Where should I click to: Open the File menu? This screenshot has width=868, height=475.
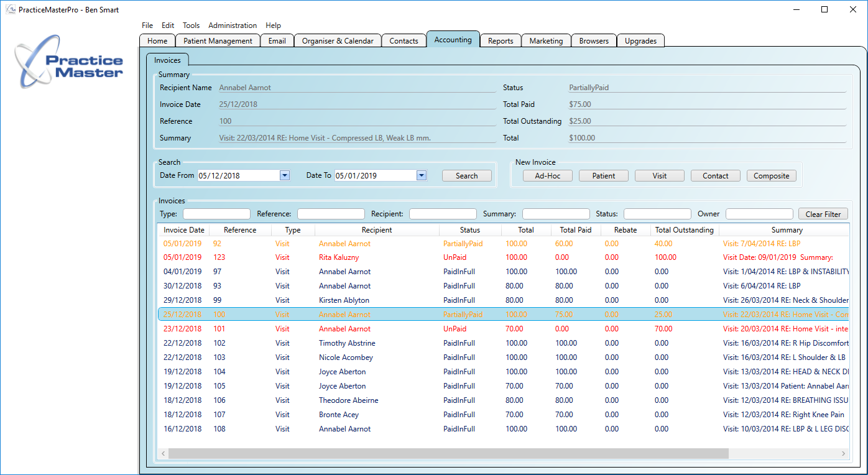click(147, 25)
